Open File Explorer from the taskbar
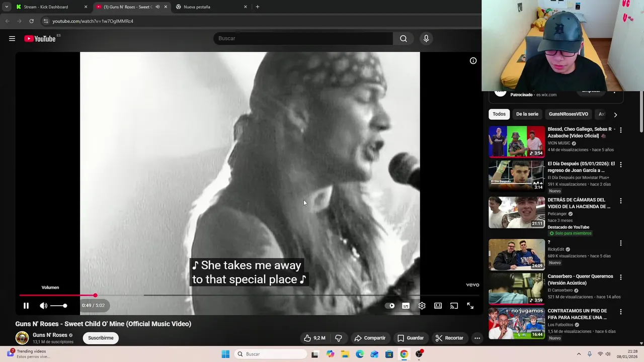Image resolution: width=644 pixels, height=362 pixels. tap(345, 354)
